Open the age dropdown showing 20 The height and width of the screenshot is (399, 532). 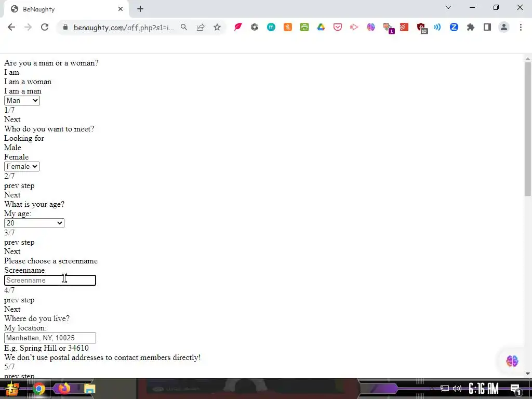pyautogui.click(x=34, y=223)
